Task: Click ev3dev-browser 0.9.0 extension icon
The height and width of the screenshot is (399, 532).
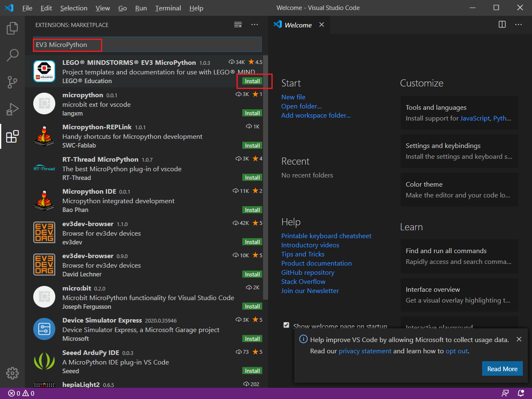Action: 44,265
